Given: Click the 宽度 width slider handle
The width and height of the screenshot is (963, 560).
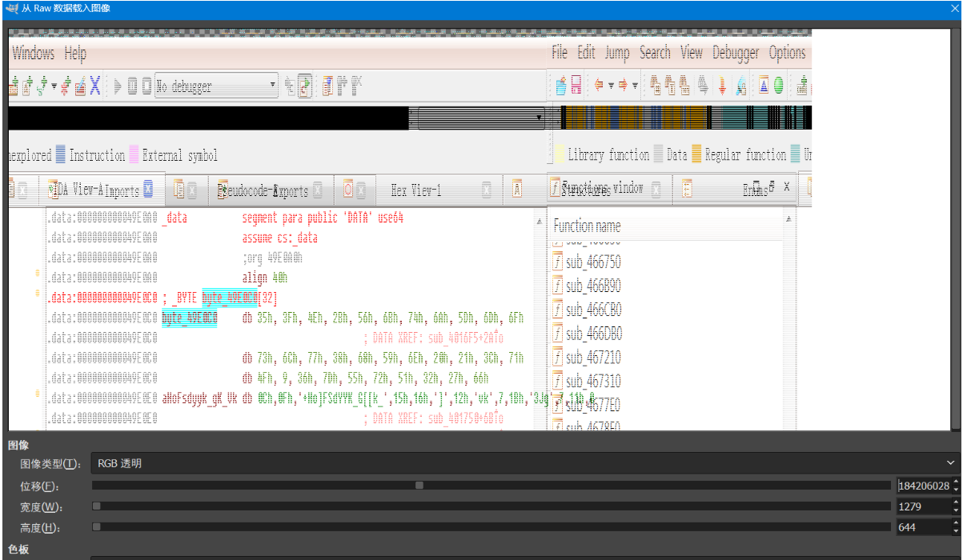Looking at the screenshot, I should pyautogui.click(x=97, y=506).
